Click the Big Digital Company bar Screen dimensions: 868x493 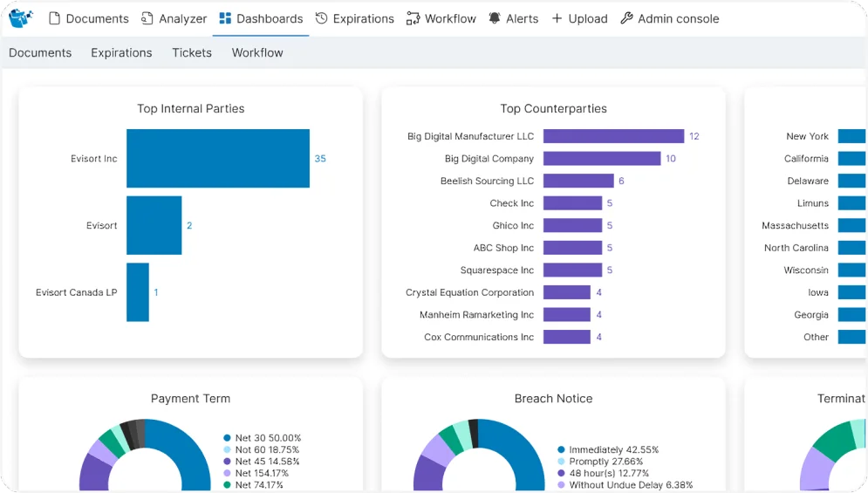tap(602, 159)
